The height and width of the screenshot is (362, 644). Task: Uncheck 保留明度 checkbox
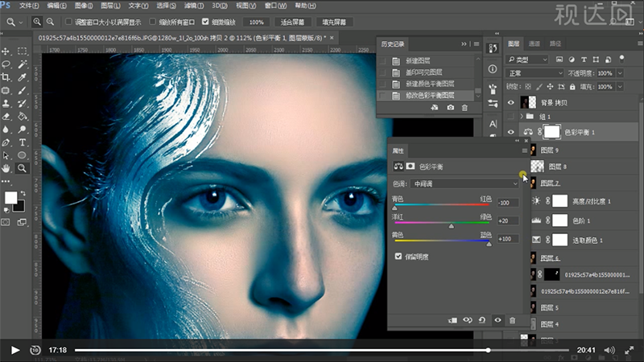398,256
